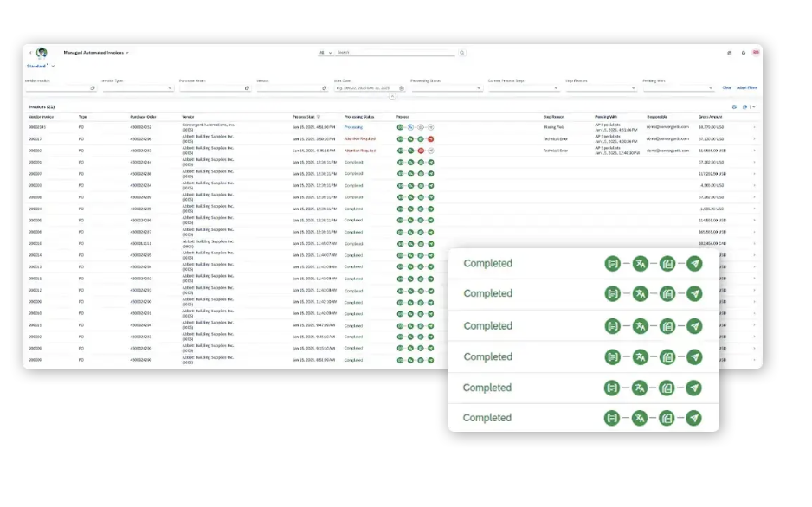This screenshot has width=812, height=507.
Task: Open the table settings gear above the invoice table
Action: [x=734, y=106]
